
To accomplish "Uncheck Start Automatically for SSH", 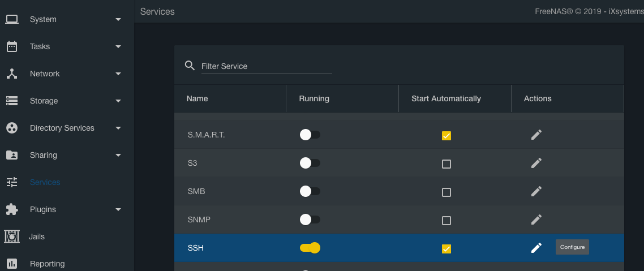I will point(446,249).
